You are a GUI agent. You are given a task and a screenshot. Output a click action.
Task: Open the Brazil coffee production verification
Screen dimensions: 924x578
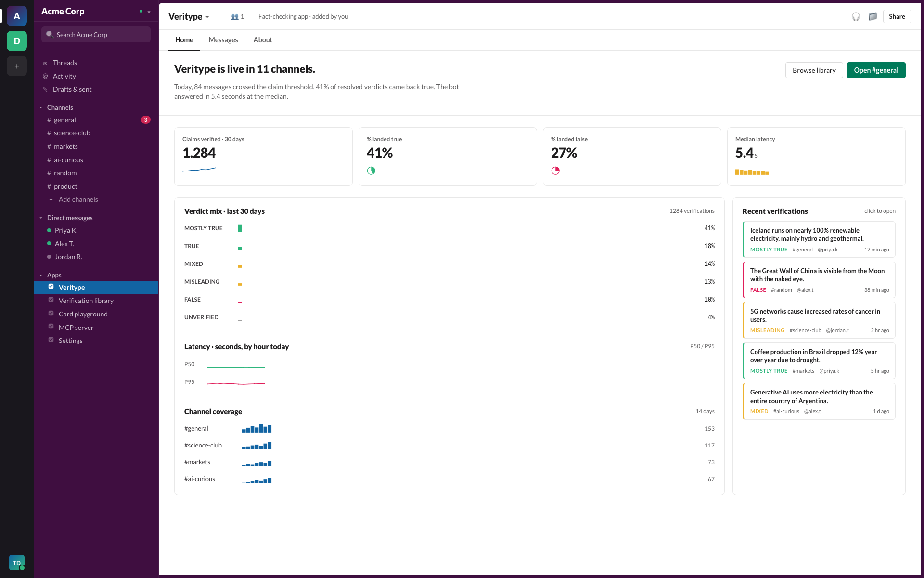[819, 361]
